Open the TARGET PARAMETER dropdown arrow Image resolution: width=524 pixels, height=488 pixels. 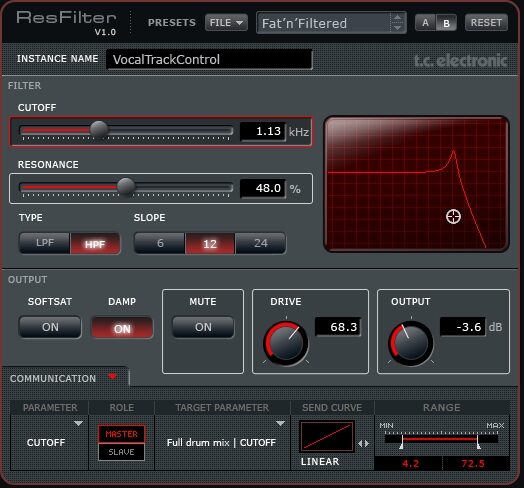point(280,423)
